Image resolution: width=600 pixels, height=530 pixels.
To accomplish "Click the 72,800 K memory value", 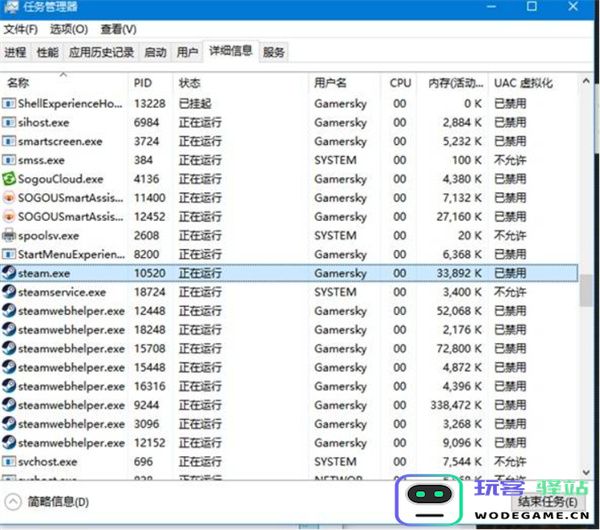I will click(459, 348).
